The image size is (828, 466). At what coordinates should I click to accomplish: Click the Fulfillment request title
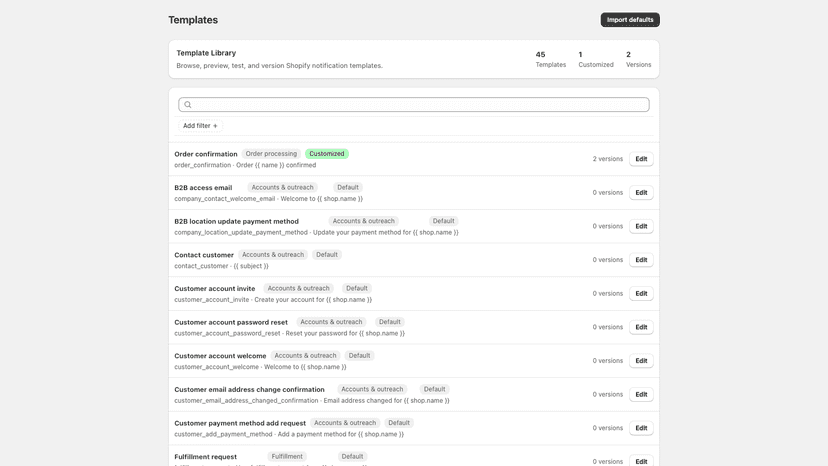(x=205, y=457)
